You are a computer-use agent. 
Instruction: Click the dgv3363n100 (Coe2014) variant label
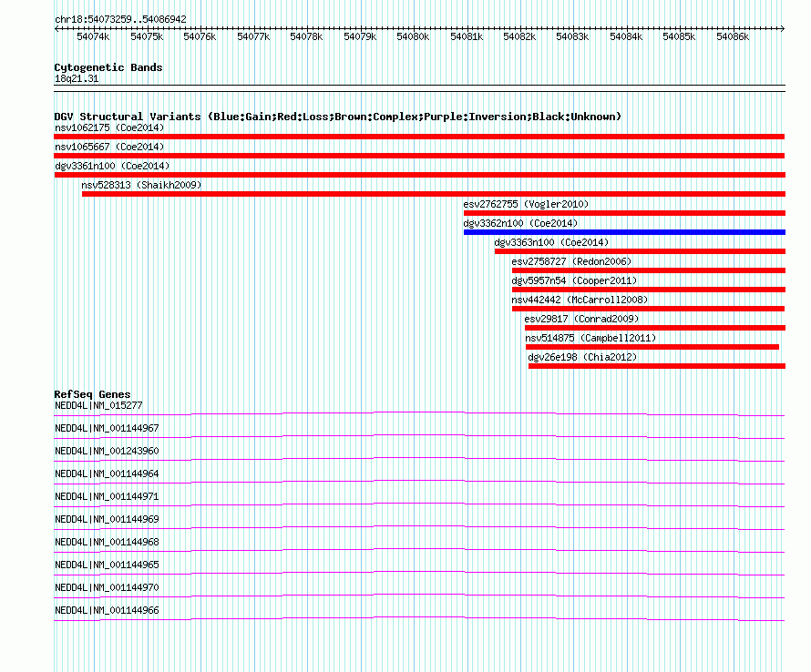coord(551,242)
